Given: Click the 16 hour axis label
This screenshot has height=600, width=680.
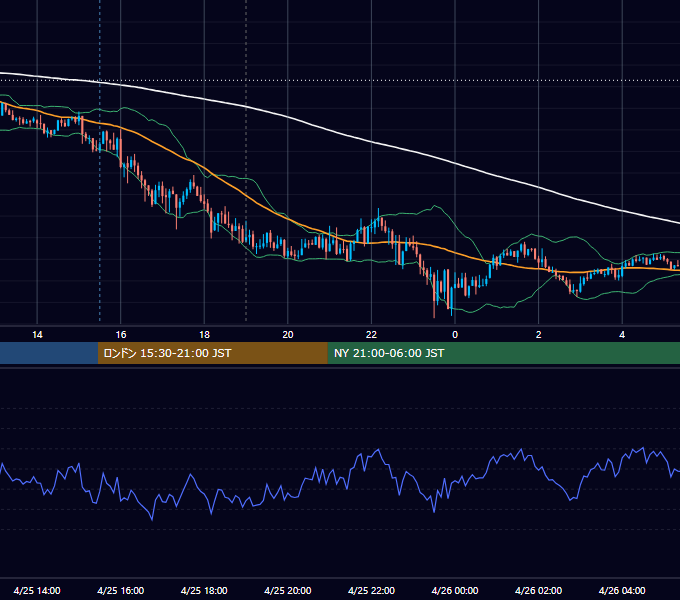Looking at the screenshot, I should click(121, 335).
